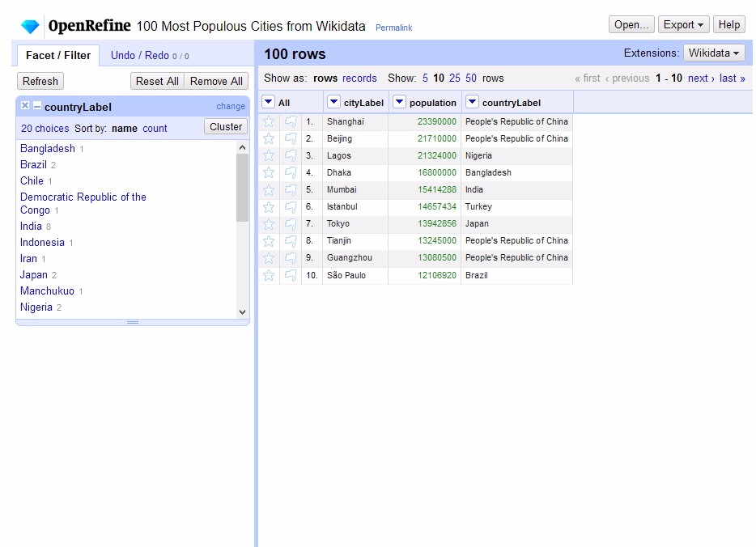Show 5 rows per page
The height and width of the screenshot is (547, 756).
(425, 78)
